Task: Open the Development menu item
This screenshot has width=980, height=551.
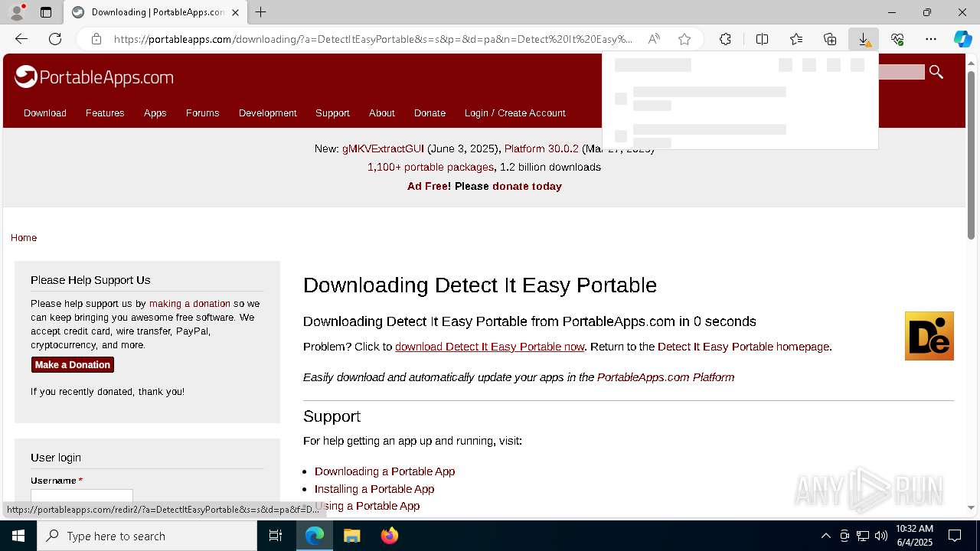Action: click(267, 112)
